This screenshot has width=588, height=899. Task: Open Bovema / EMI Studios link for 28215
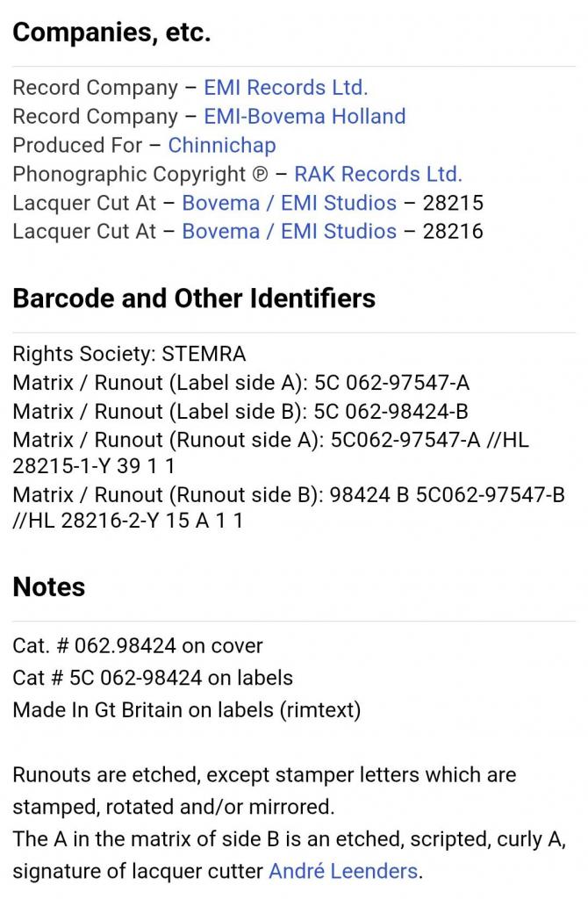tap(290, 203)
